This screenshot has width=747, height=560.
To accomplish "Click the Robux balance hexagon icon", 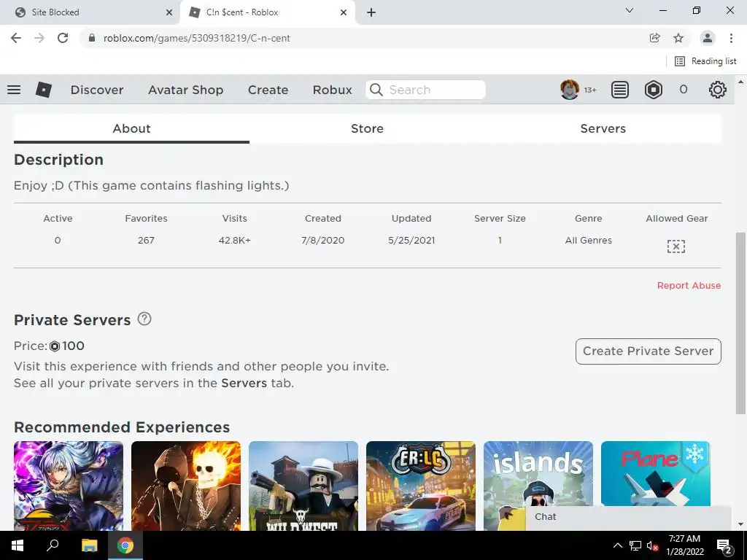I will coord(653,90).
